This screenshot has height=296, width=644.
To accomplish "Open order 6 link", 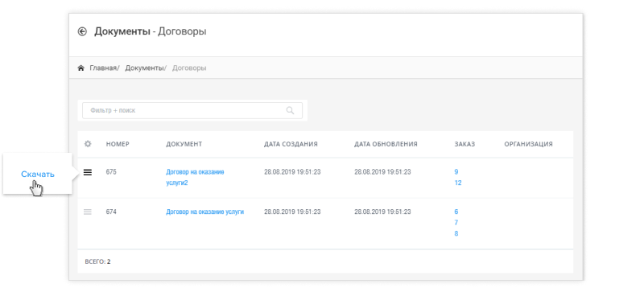I will pyautogui.click(x=456, y=212).
